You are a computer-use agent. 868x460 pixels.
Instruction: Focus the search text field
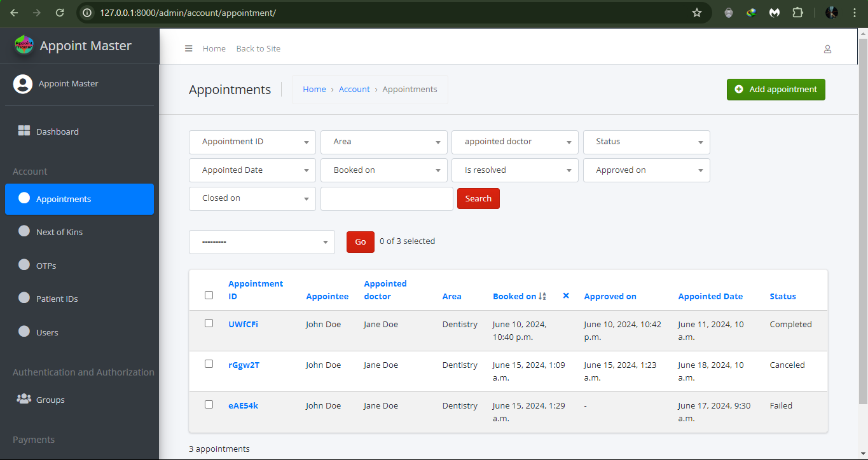[387, 199]
